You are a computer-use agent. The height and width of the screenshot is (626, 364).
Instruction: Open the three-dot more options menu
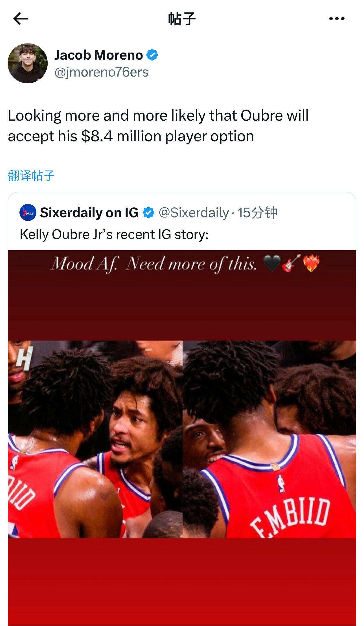point(337,19)
